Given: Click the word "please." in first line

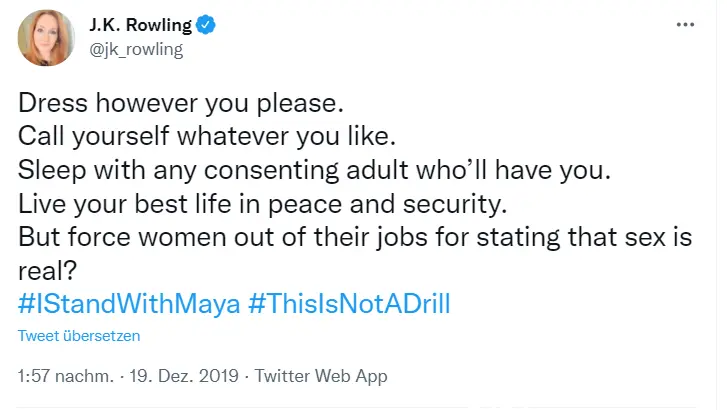Looking at the screenshot, I should (x=300, y=104).
